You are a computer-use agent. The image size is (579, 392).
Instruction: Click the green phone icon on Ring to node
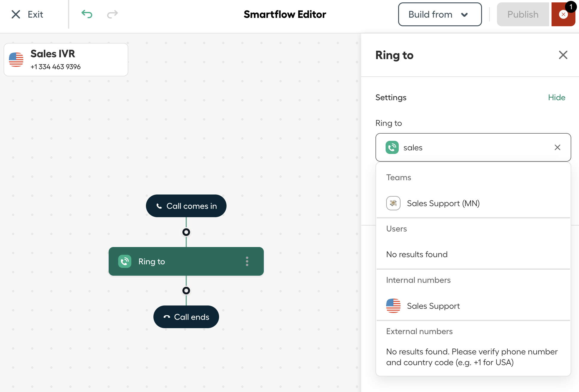(125, 261)
